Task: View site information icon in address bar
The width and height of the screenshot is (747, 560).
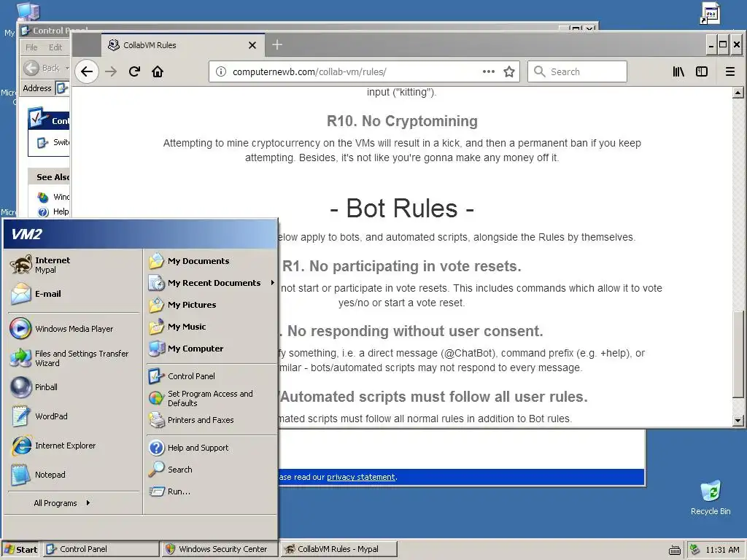Action: click(x=220, y=72)
